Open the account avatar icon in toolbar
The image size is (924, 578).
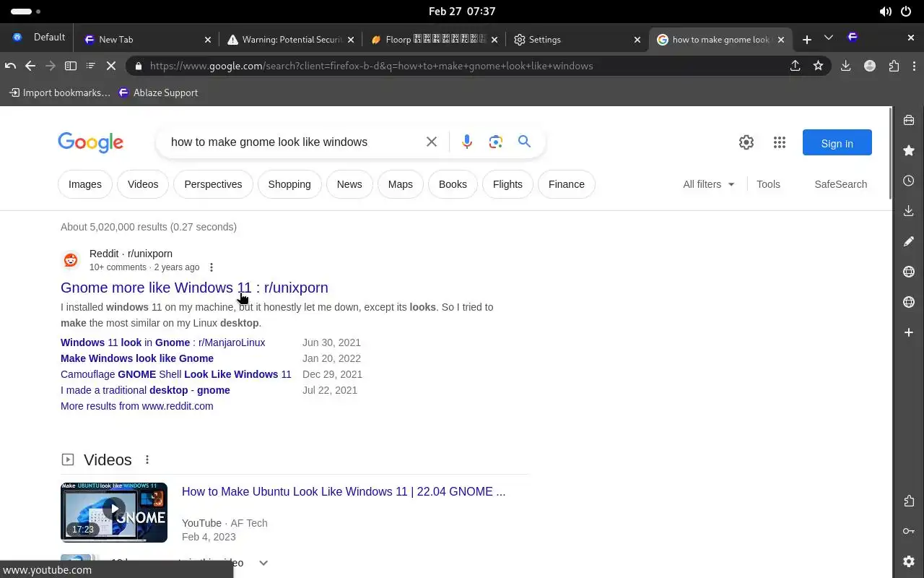(870, 66)
